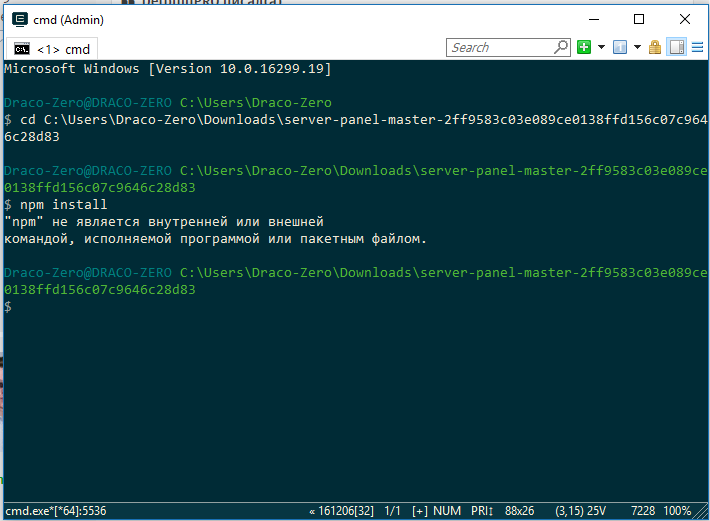Click the resize grip at bottom-right corner
Screen dimensions: 710x521
pyautogui.click(x=702, y=513)
